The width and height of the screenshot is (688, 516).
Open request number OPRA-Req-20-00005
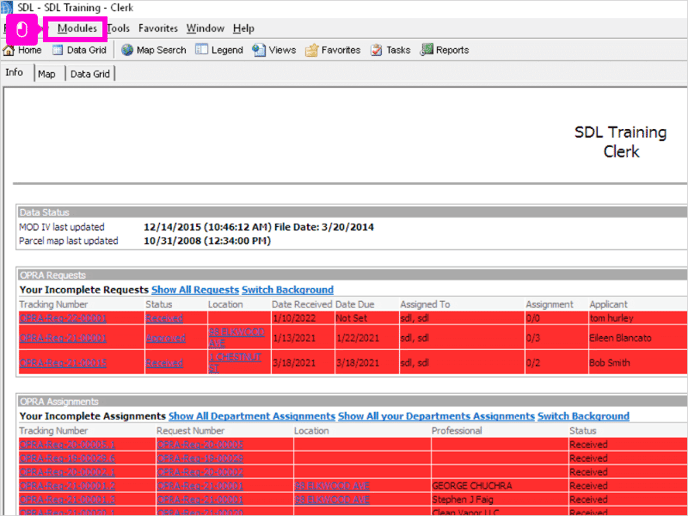tap(200, 444)
